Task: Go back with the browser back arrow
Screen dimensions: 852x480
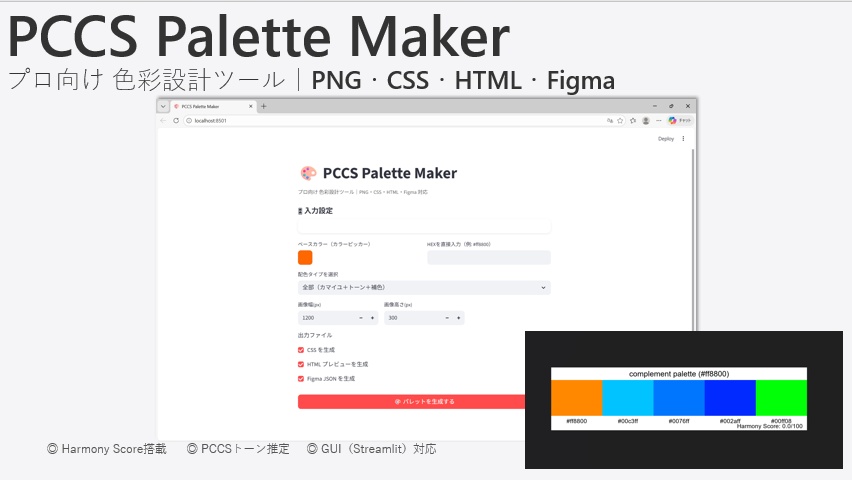Action: point(164,121)
